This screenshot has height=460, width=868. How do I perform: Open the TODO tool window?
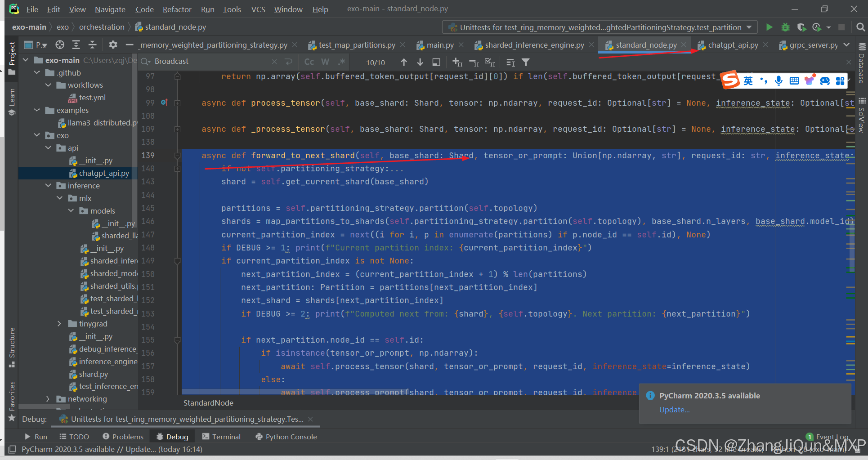click(74, 437)
